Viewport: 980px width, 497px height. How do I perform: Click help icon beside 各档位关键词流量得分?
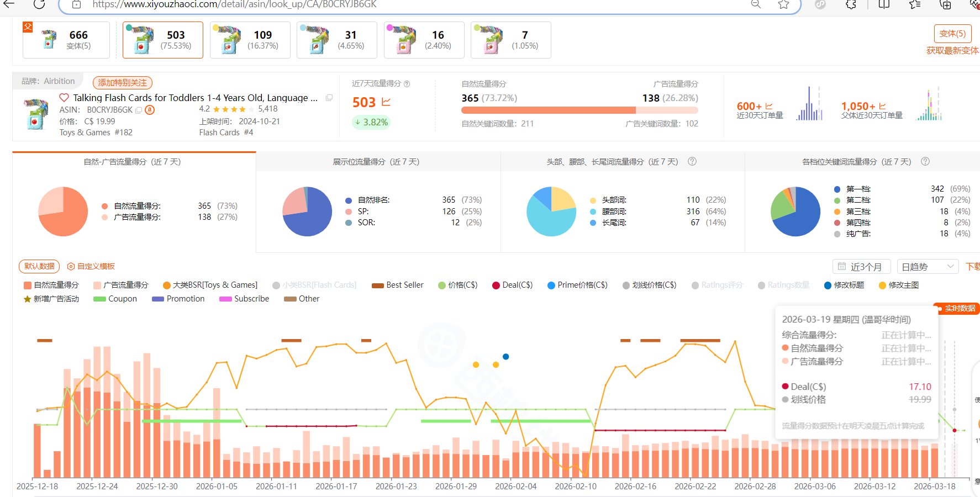click(x=925, y=161)
